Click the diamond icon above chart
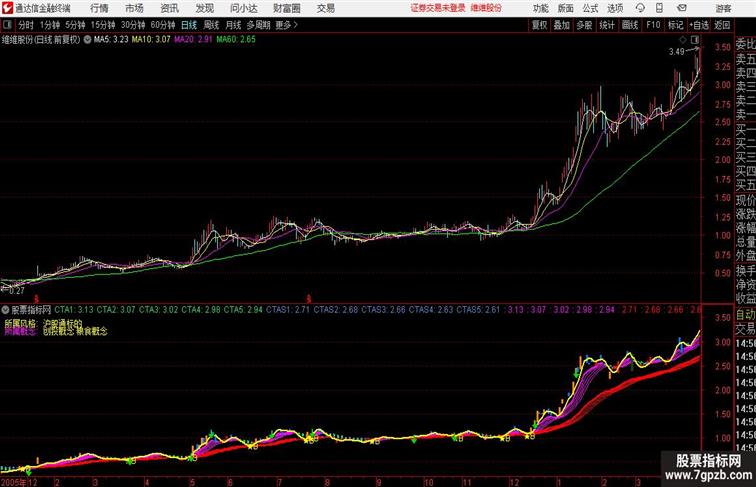 [683, 40]
